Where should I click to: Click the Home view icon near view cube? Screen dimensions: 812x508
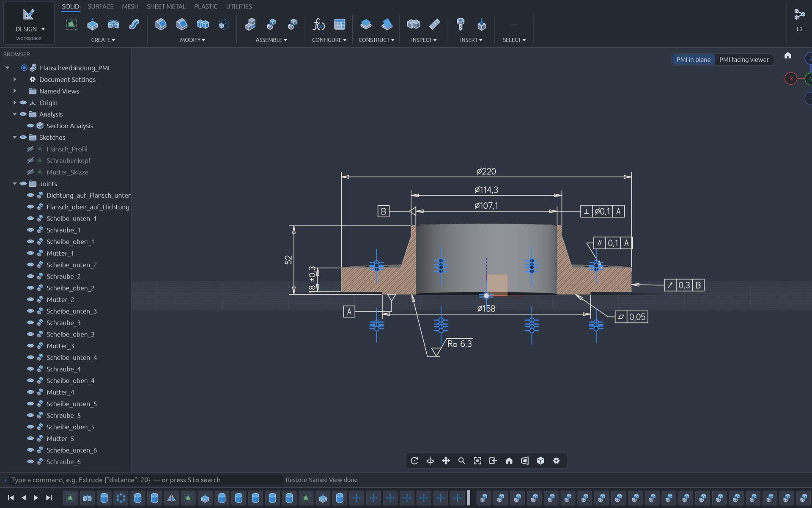[787, 55]
